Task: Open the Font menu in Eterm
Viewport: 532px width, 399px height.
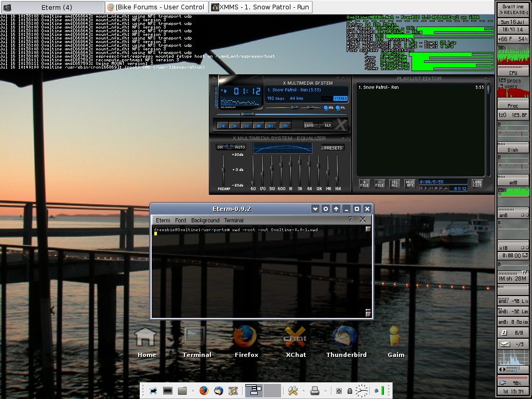Action: coord(180,220)
